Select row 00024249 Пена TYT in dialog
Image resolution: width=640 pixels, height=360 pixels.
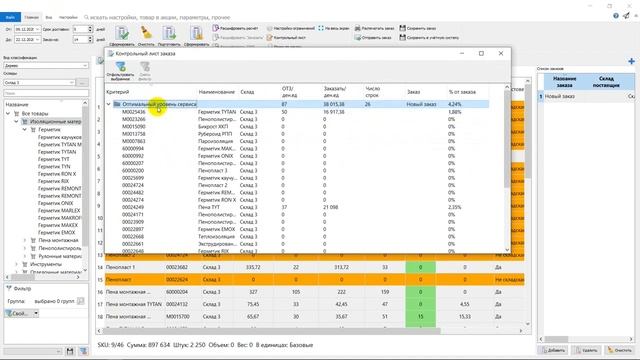click(297, 207)
